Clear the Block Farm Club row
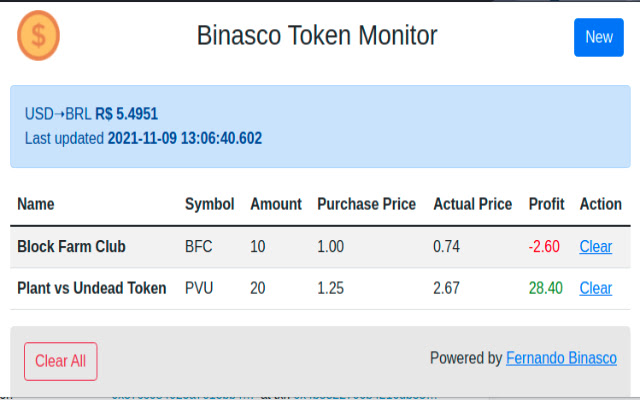The image size is (640, 400). [595, 247]
